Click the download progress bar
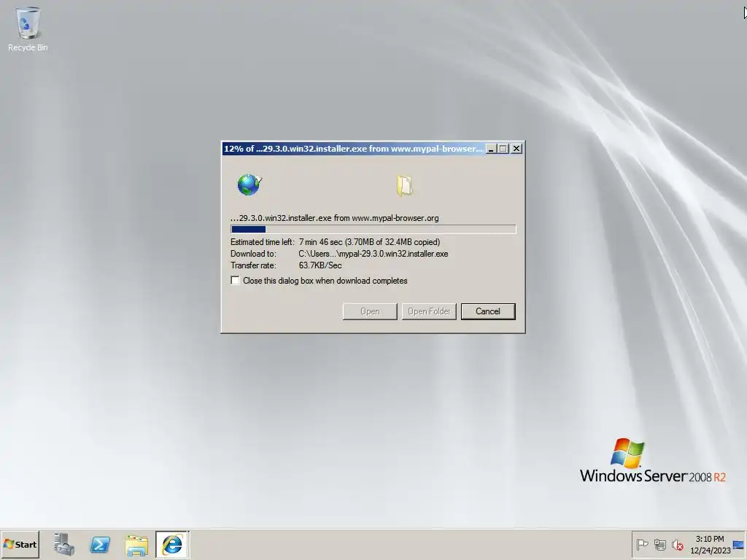Viewport: 747px width, 560px height. click(x=373, y=230)
